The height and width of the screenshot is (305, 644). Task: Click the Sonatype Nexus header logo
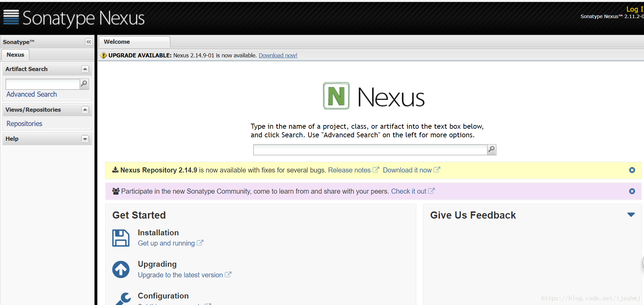click(74, 18)
